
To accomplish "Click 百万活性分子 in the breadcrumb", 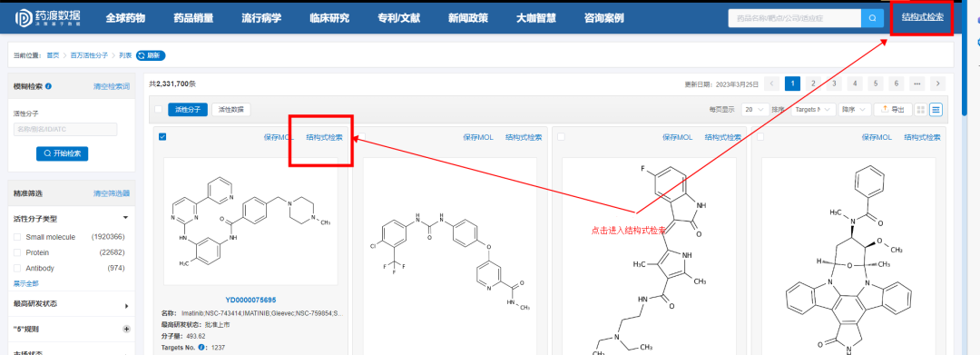I will click(x=88, y=55).
